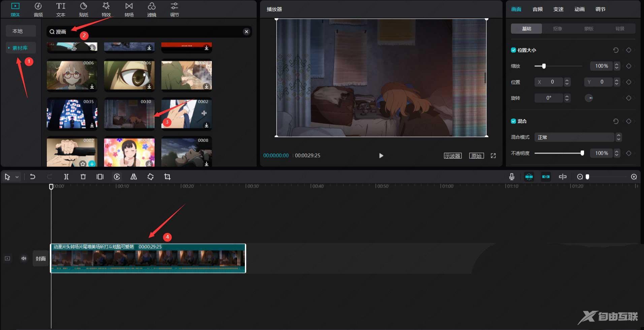This screenshot has height=330, width=644.
Task: Open the 调节 adjust tab in top toolbar
Action: [x=174, y=9]
